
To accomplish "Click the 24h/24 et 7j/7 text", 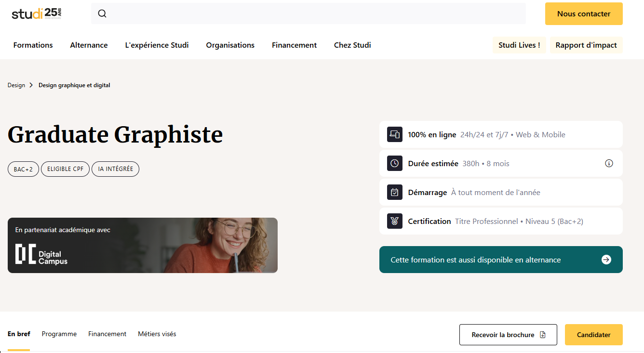I will (484, 134).
